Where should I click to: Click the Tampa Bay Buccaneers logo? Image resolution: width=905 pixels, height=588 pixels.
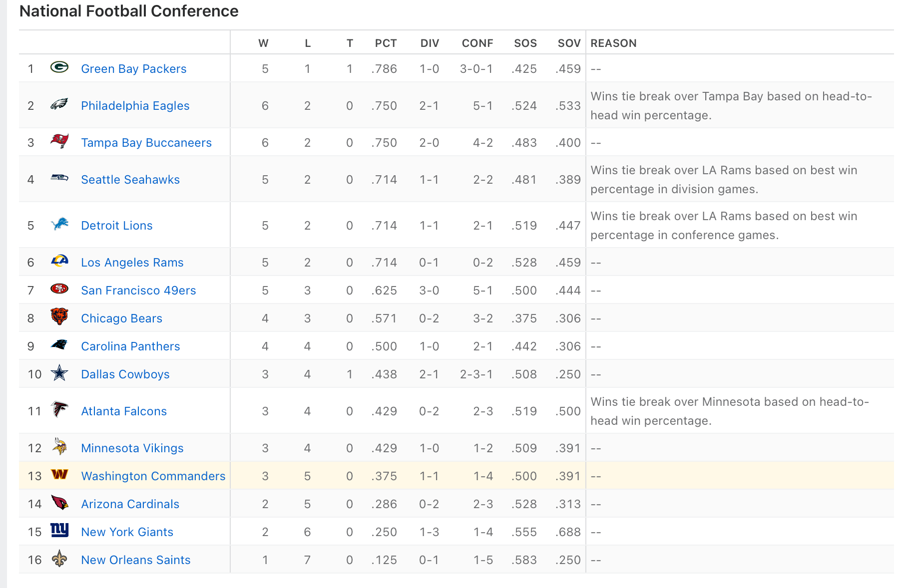pyautogui.click(x=59, y=141)
